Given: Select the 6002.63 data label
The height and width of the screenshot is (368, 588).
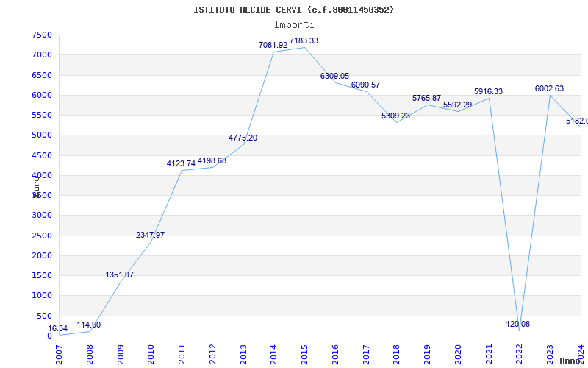Looking at the screenshot, I should click(549, 88).
